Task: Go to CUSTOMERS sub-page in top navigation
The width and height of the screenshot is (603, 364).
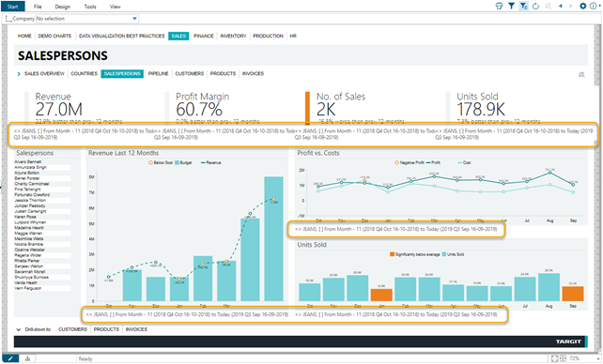Action: (x=189, y=74)
